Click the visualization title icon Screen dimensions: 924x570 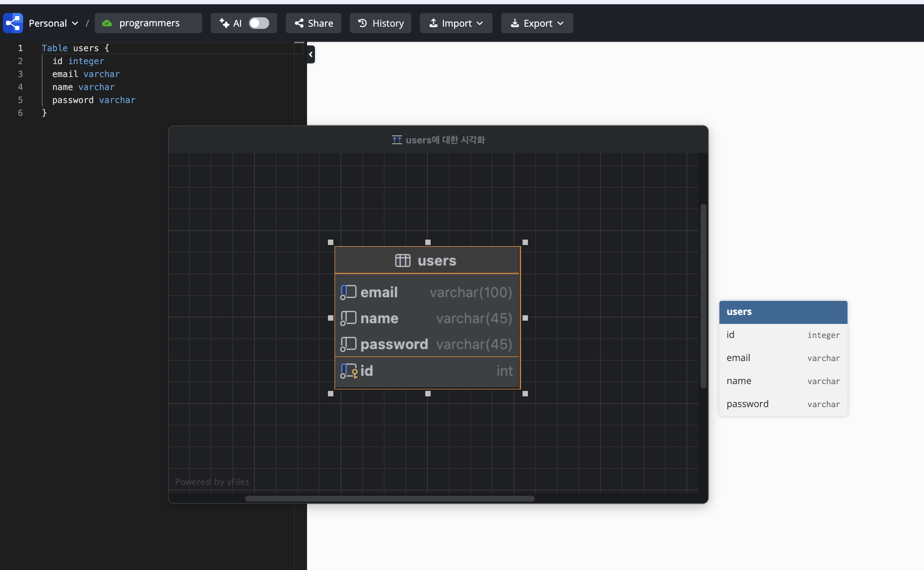pyautogui.click(x=397, y=140)
